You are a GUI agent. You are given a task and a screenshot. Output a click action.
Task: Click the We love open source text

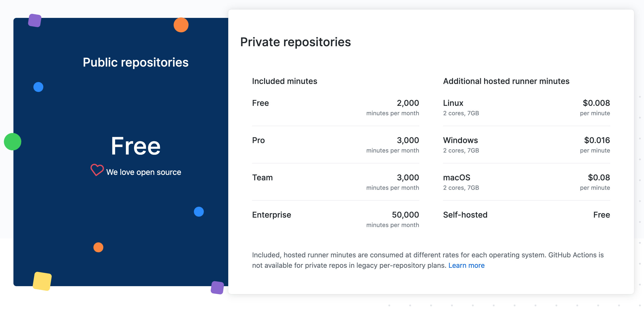pyautogui.click(x=143, y=172)
